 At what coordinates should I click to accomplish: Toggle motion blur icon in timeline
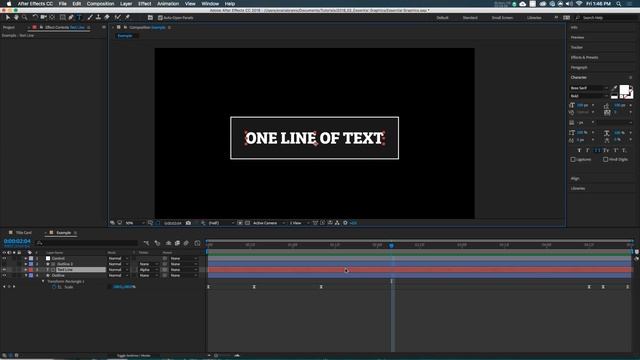[186, 243]
